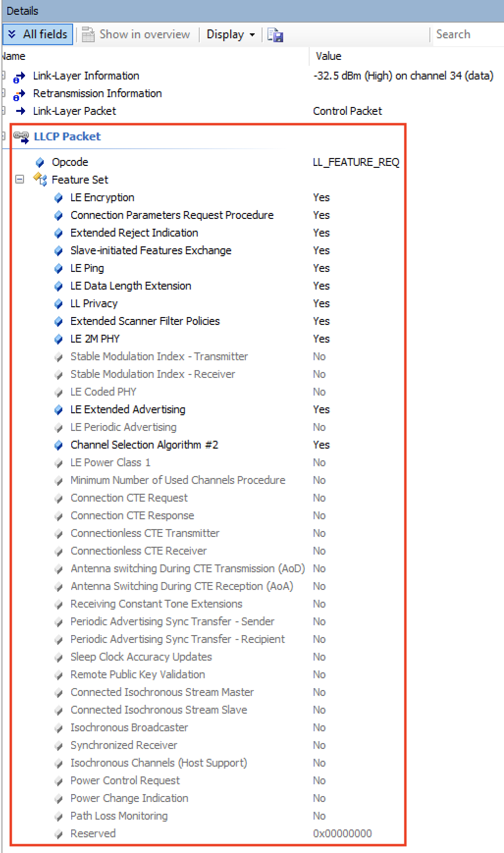Screen dimensions: 504x853
Task: Open the Display dropdown menu
Action: pyautogui.click(x=231, y=34)
